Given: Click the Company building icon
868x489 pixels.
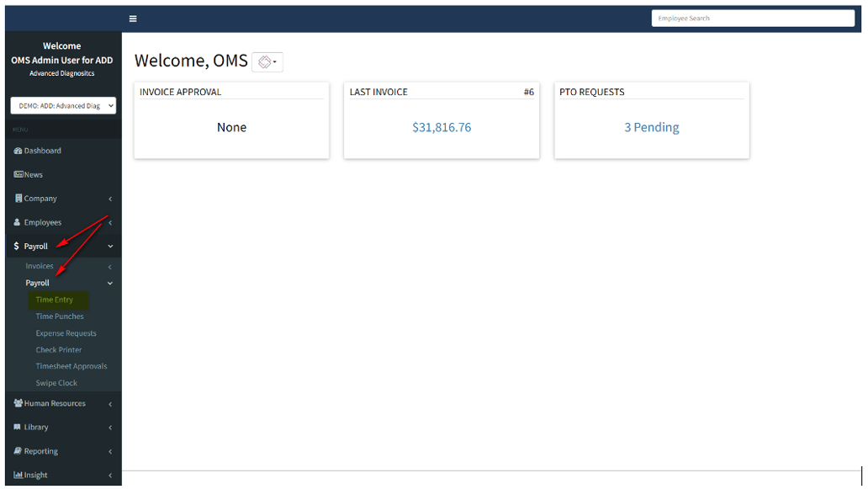Looking at the screenshot, I should 18,199.
